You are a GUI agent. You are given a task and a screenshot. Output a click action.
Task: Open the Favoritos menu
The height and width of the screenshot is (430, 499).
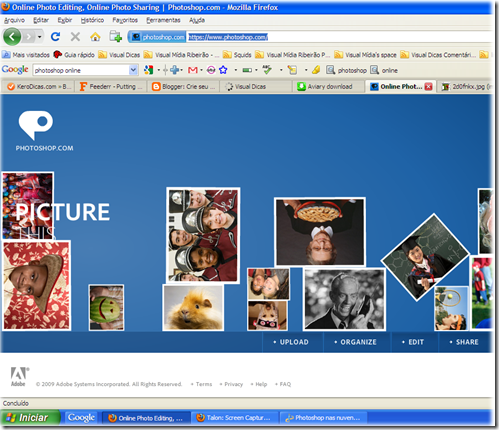(125, 20)
